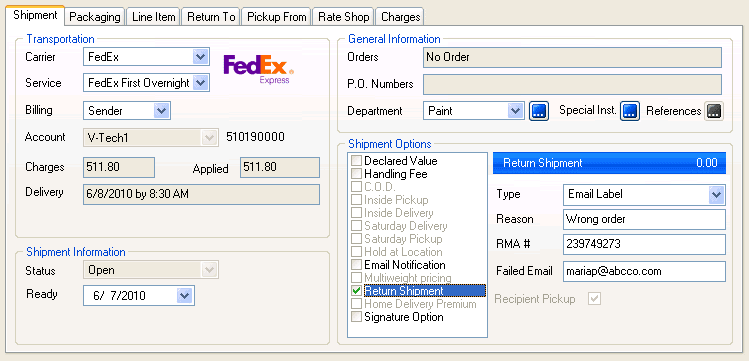
Task: Toggle the Hold at Location checkbox
Action: 356,252
